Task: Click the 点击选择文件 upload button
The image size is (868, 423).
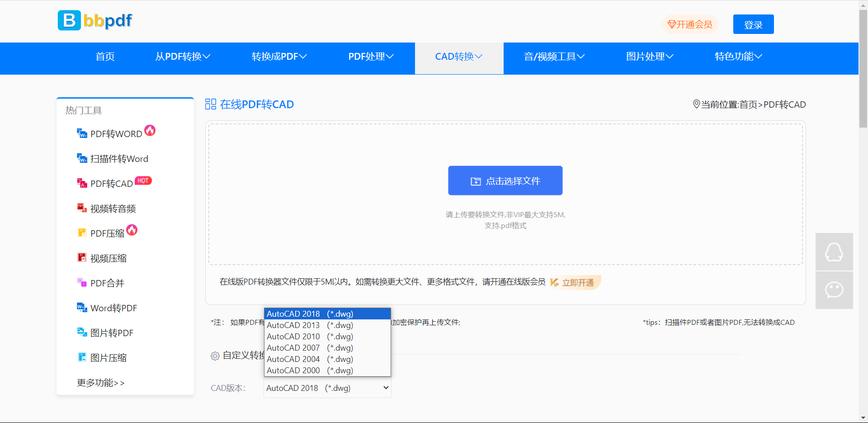Action: coord(505,181)
